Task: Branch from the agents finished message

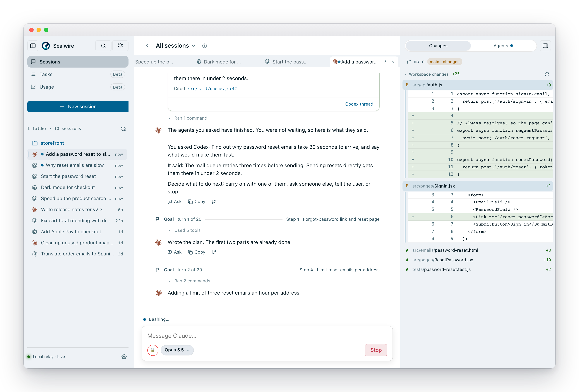Action: tap(214, 202)
